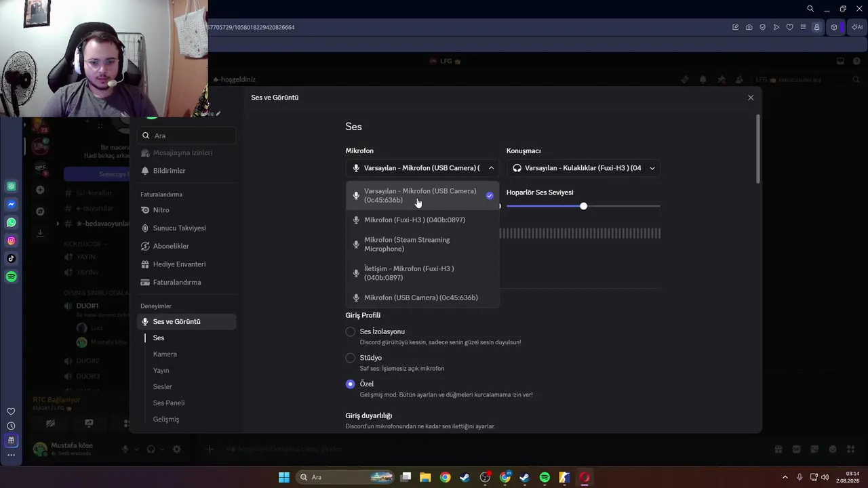Click the taskbar volume speaker icon
The image size is (868, 488).
click(x=825, y=477)
